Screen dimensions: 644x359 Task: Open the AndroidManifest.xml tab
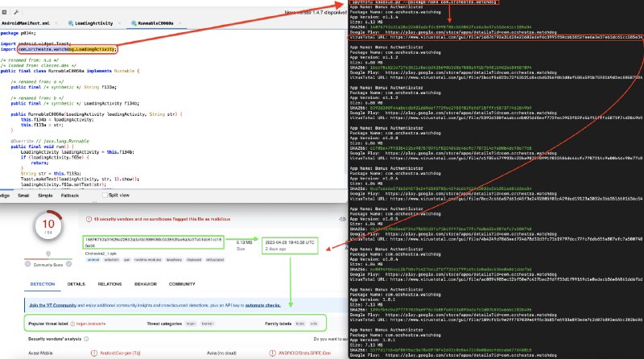[27, 24]
